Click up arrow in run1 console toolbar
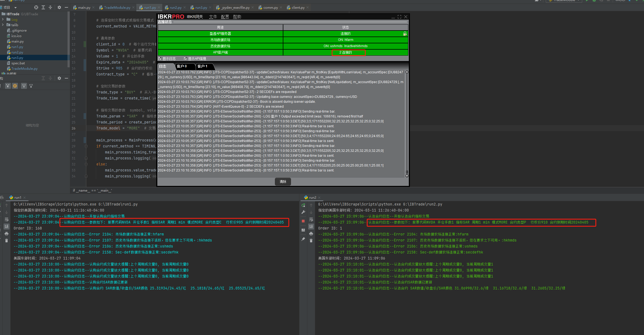 point(7,205)
